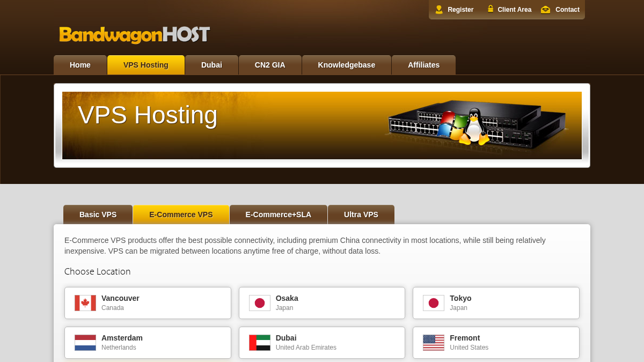
Task: Click the Netherlands flag icon for Amsterdam
Action: click(85, 343)
